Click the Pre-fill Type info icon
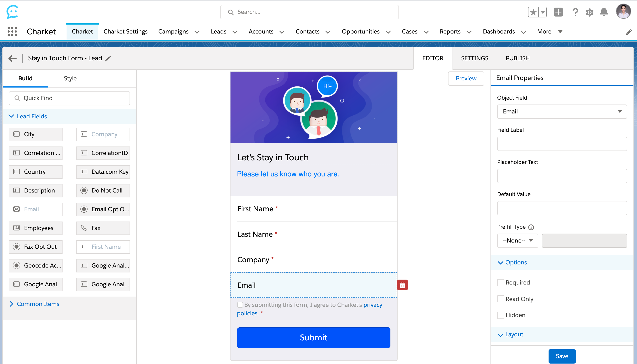This screenshot has width=637, height=364. click(531, 227)
